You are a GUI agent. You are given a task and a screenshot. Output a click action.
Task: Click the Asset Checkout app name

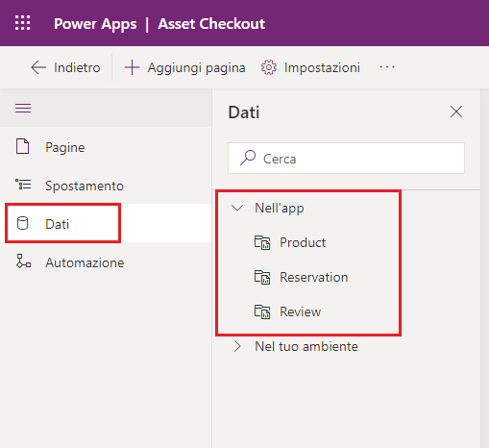click(x=211, y=24)
